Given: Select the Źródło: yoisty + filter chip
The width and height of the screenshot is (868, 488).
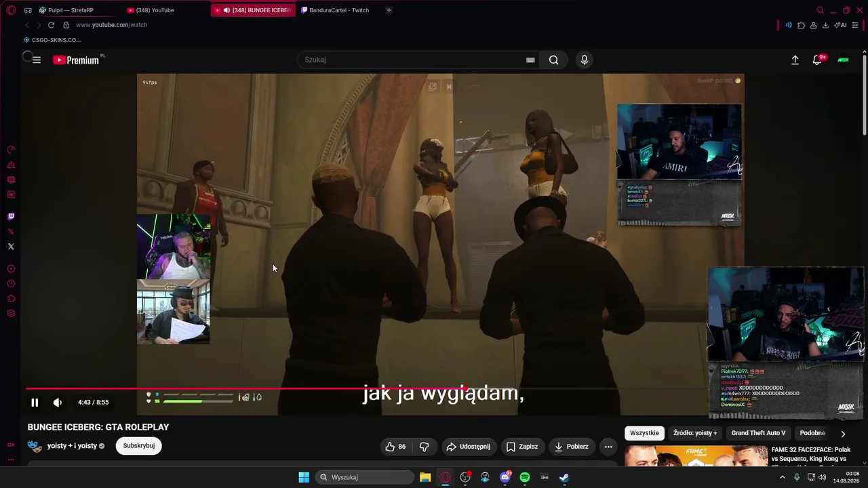Looking at the screenshot, I should coord(695,433).
